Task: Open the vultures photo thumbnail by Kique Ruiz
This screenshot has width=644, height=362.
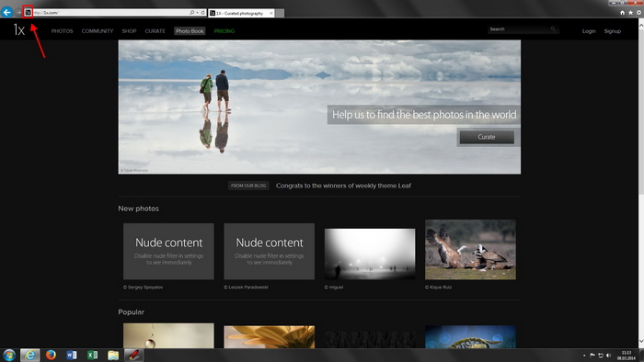Action: tap(470, 250)
